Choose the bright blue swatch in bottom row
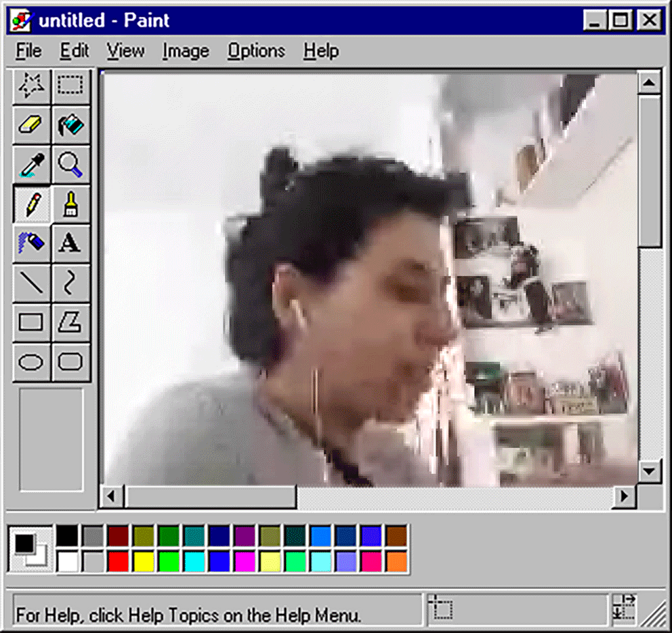Screen dimensions: 672x633 point(219,561)
